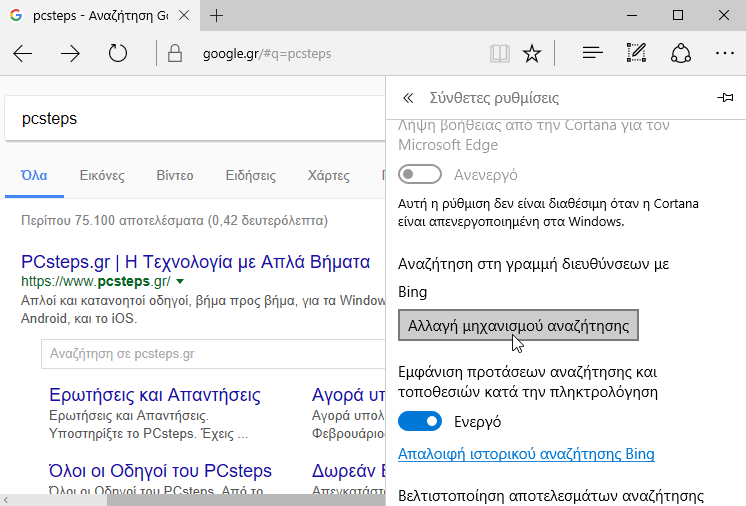Click Αλλαγή μηχανισμού αναζήτησης button
Screen dimensions: 746x506
pos(518,325)
